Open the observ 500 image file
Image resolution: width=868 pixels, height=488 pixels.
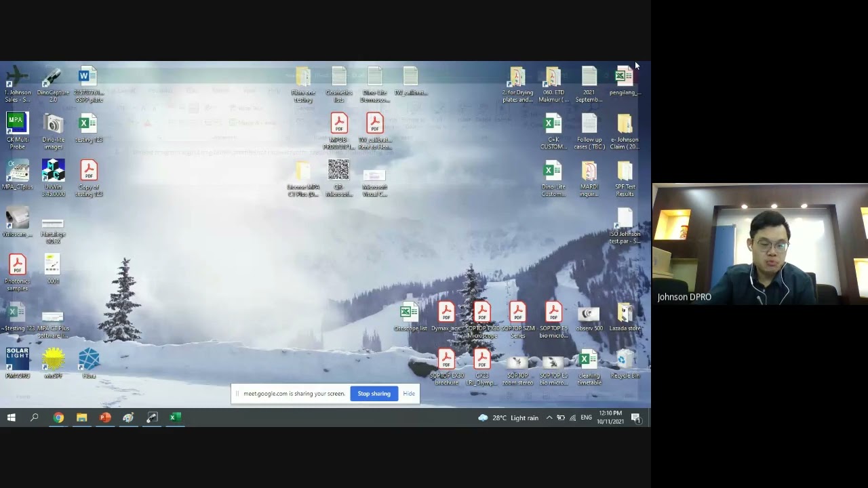[x=589, y=317]
